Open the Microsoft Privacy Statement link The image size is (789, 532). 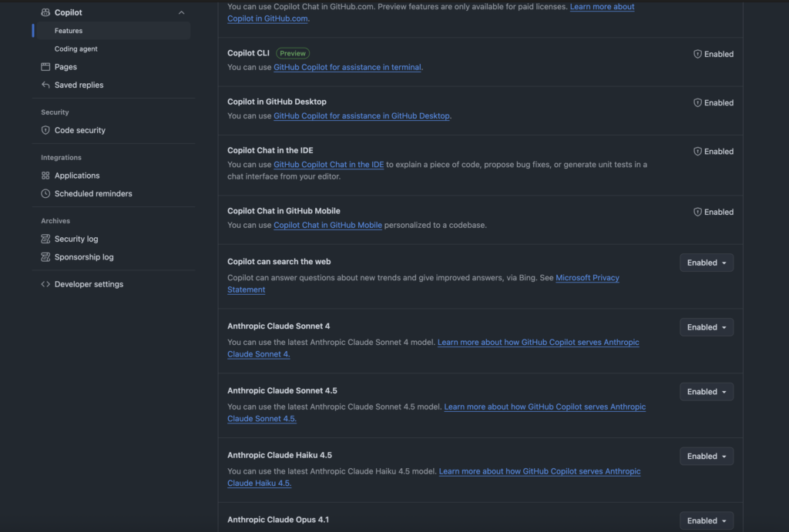(x=587, y=278)
